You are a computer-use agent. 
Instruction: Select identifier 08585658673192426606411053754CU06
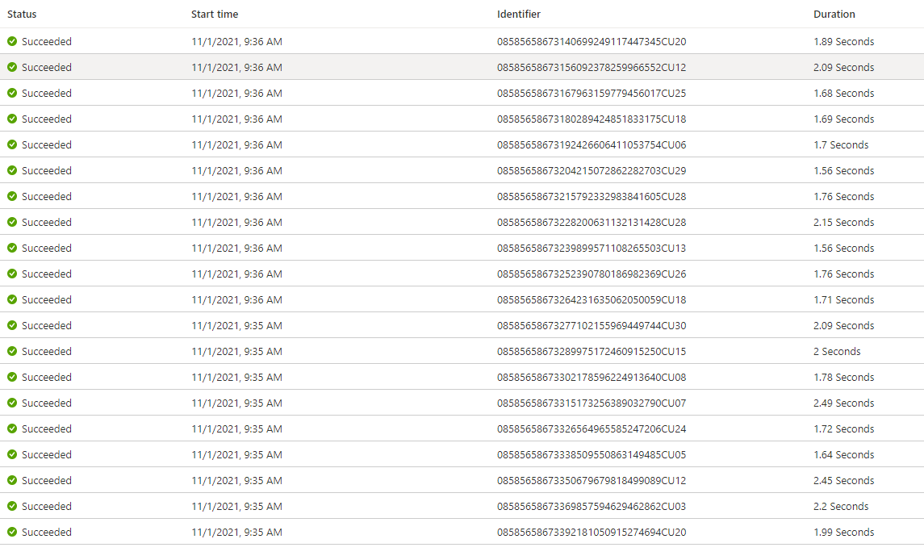coord(592,145)
